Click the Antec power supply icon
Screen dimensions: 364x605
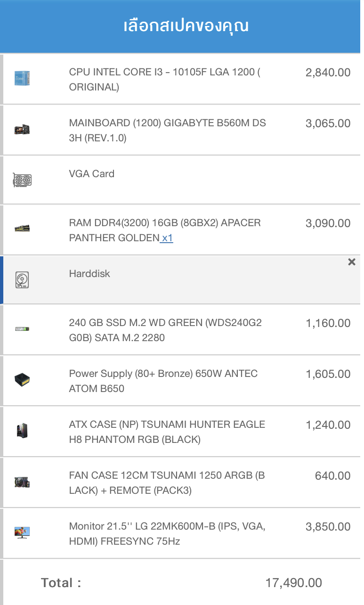22,379
